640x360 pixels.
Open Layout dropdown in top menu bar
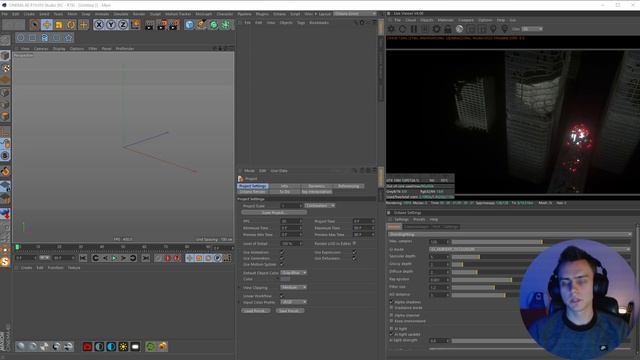tap(355, 14)
